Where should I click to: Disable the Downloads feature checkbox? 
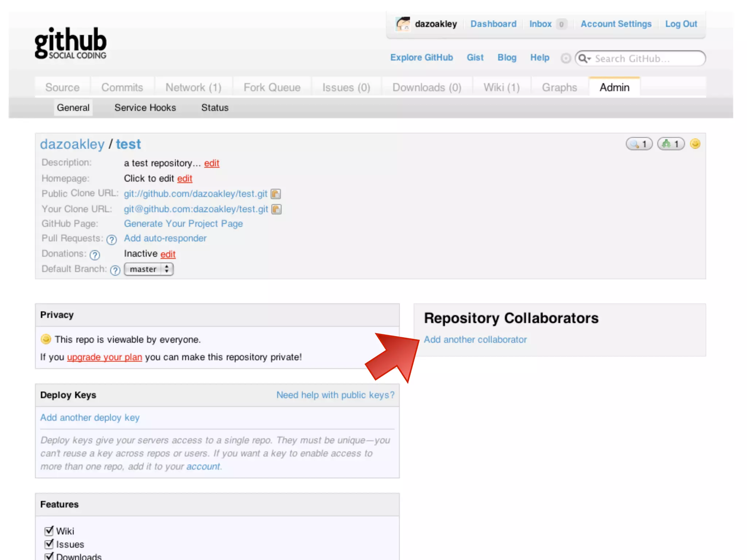[49, 556]
